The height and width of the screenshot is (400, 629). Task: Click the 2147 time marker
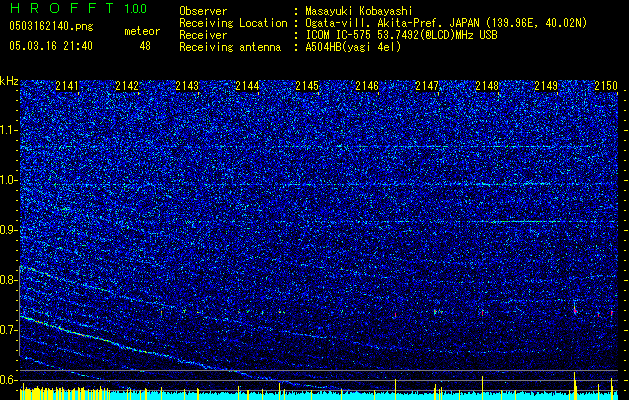427,86
